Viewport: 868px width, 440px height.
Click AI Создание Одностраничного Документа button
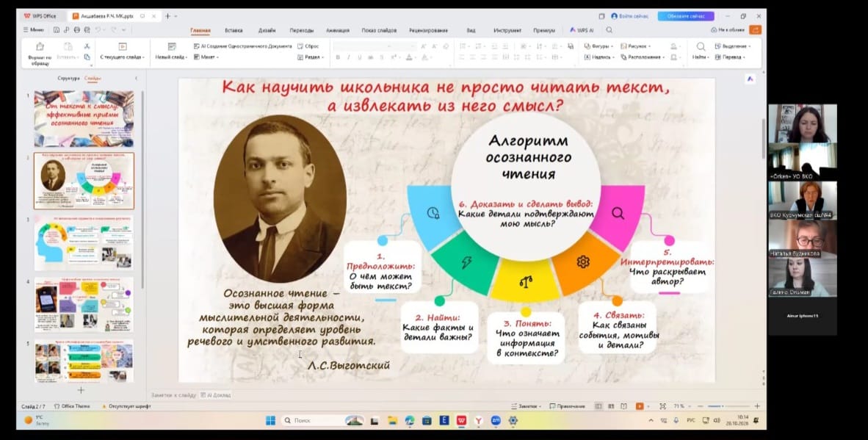(242, 46)
